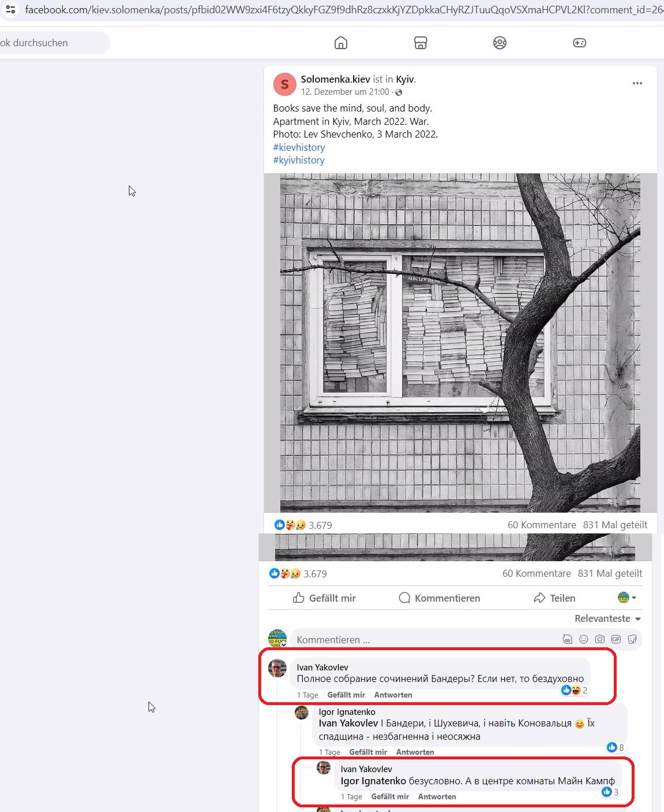Image resolution: width=664 pixels, height=812 pixels.
Task: Open the Marketplace icon in top bar
Action: click(421, 43)
